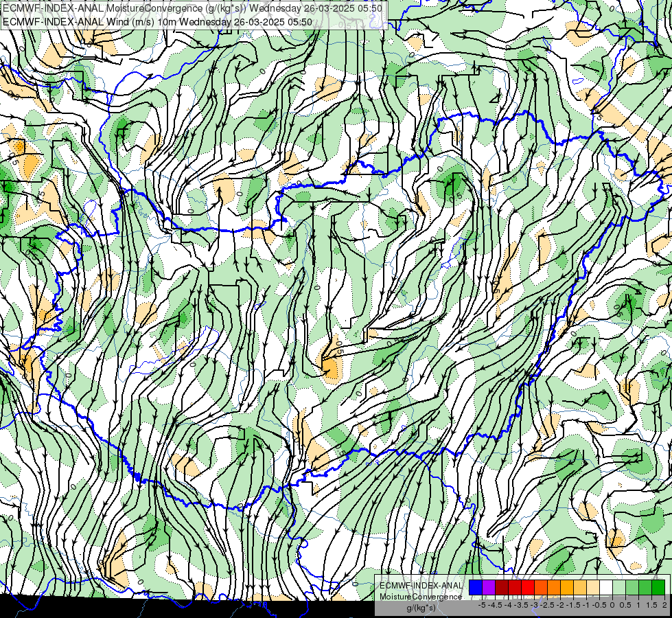Click the -2 tick label on the legend

point(560,605)
